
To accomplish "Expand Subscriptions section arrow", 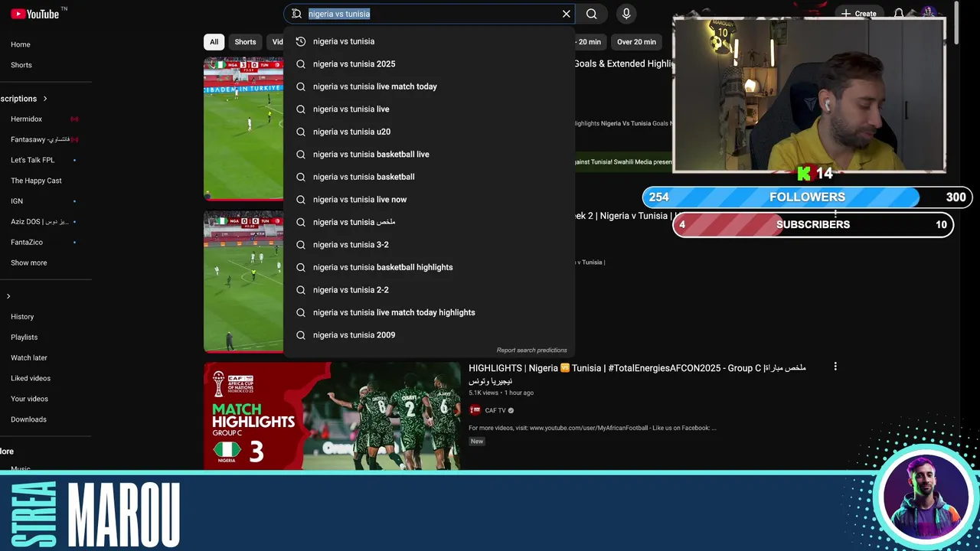I will coord(45,99).
